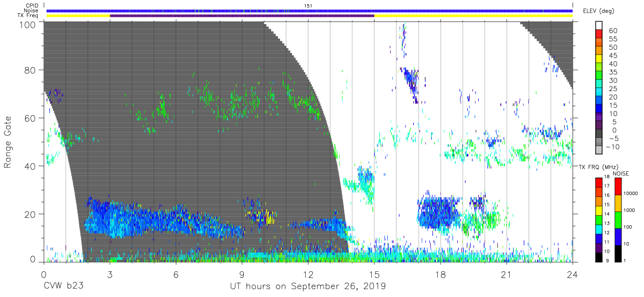Click y-axis tick label 80
The image size is (644, 297).
coord(31,70)
